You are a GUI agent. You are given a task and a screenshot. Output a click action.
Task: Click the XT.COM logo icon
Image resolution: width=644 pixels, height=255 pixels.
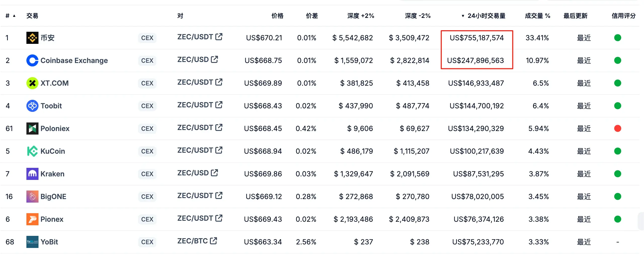[x=32, y=83]
